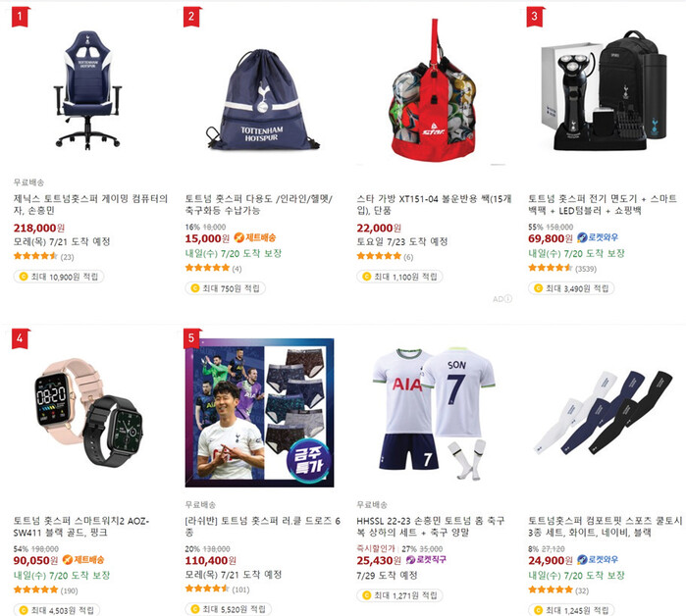686x616 pixels.
Task: Click the AD info icon
Action: 508,299
